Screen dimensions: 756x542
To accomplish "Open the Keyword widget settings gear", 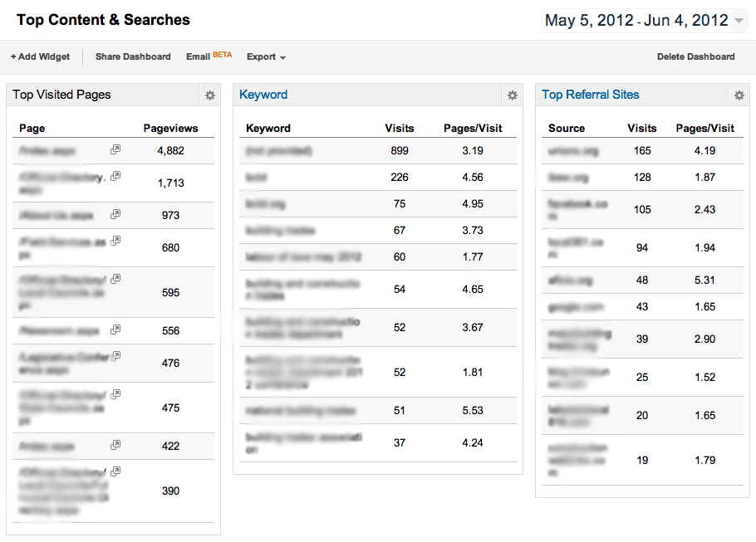I will point(513,95).
